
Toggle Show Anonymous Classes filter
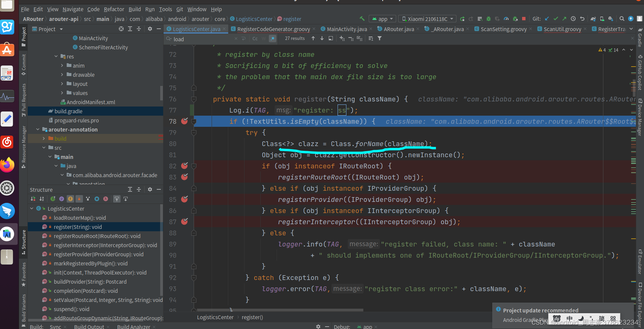pos(97,199)
